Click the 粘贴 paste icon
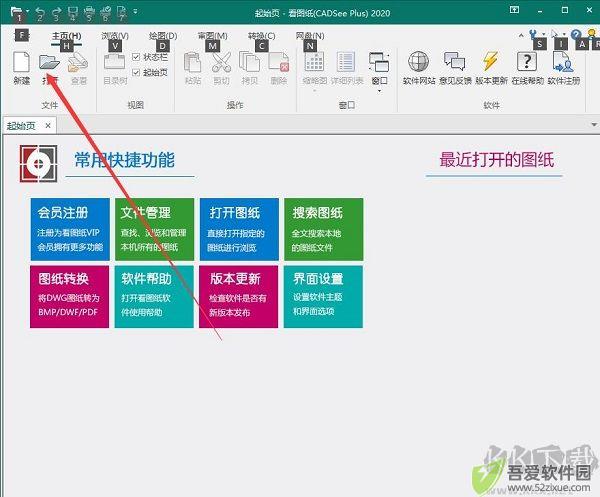 coord(193,62)
